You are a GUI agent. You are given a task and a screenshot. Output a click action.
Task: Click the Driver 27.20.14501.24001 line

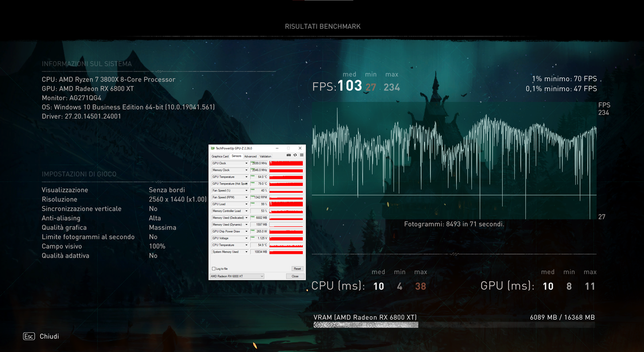coord(82,116)
